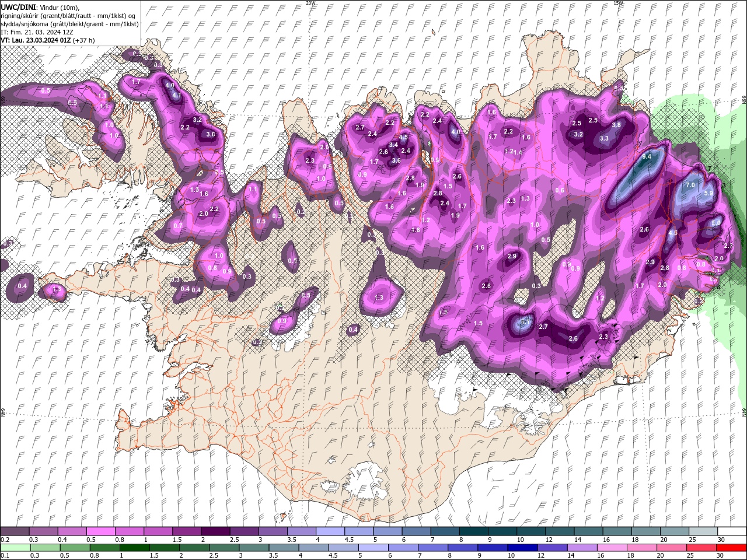Click the 0.2 label in the snow legend
Screen dimensions: 747x560
click(5, 540)
